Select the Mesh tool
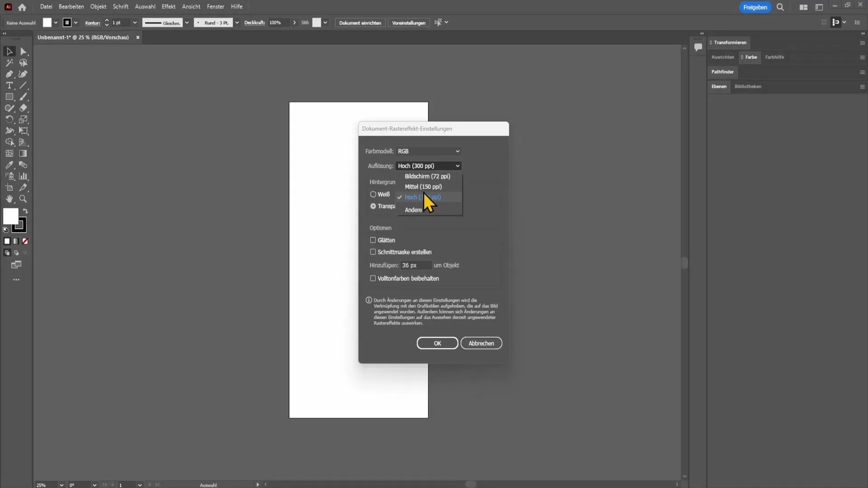The height and width of the screenshot is (488, 868). [x=9, y=154]
